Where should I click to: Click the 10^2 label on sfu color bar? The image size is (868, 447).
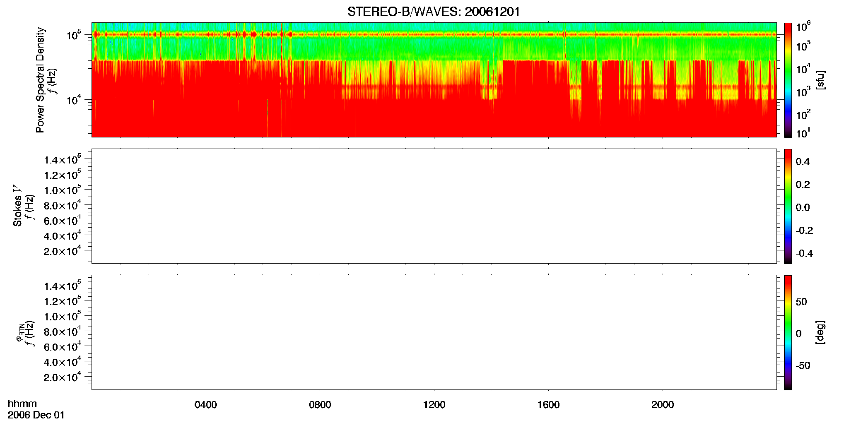803,115
